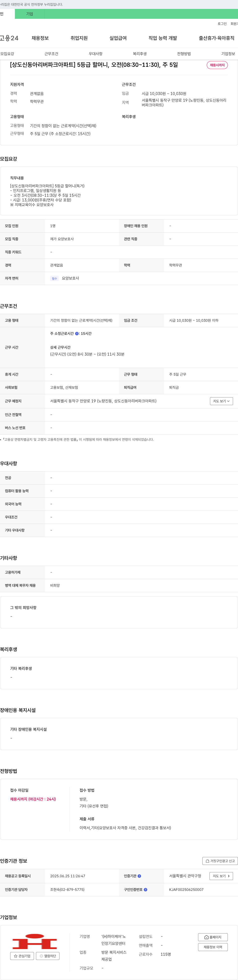Jump to 기업정보 section tab

point(228,54)
